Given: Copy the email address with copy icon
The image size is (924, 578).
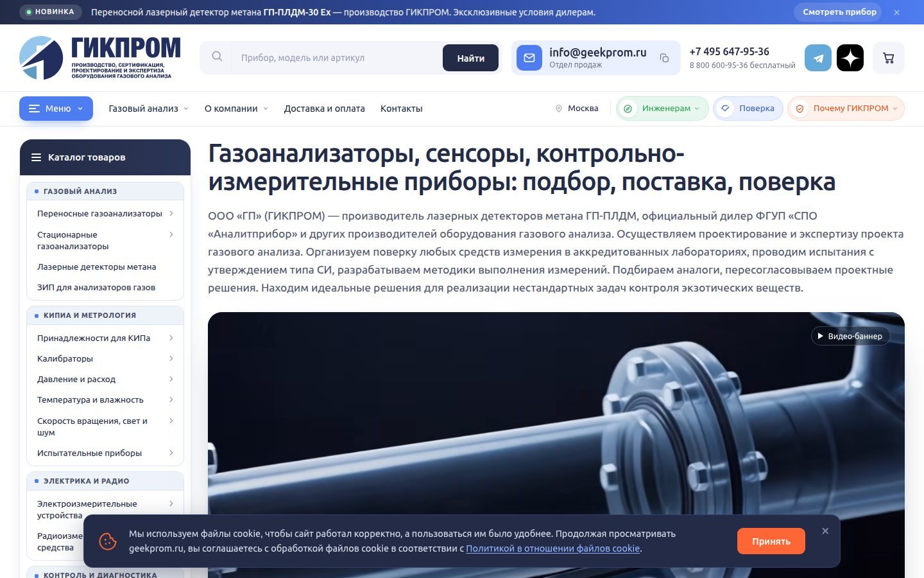Looking at the screenshot, I should click(x=664, y=58).
